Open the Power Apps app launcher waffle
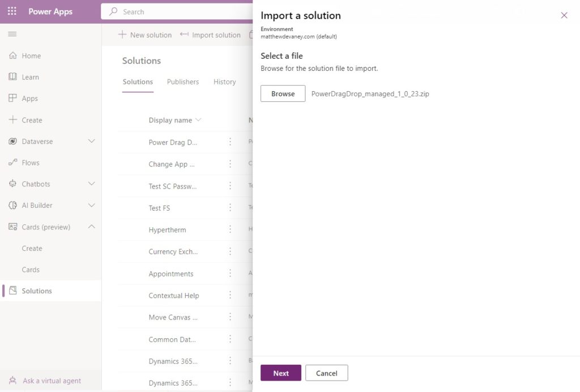The height and width of the screenshot is (392, 580). tap(11, 11)
